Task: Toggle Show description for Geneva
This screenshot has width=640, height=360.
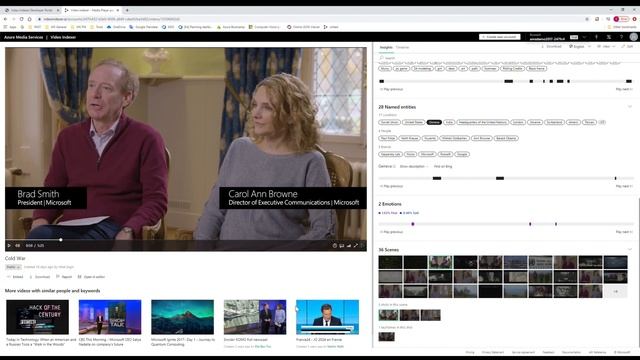Action: coord(413,166)
